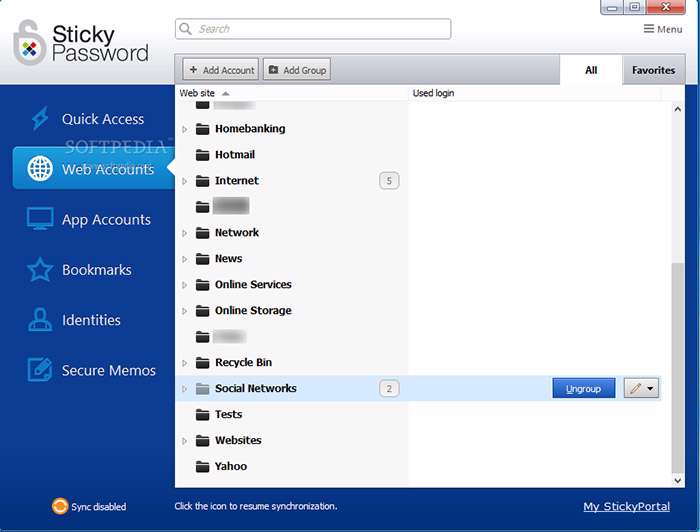Open Quick Access lightning icon
Image resolution: width=700 pixels, height=532 pixels.
(x=40, y=119)
